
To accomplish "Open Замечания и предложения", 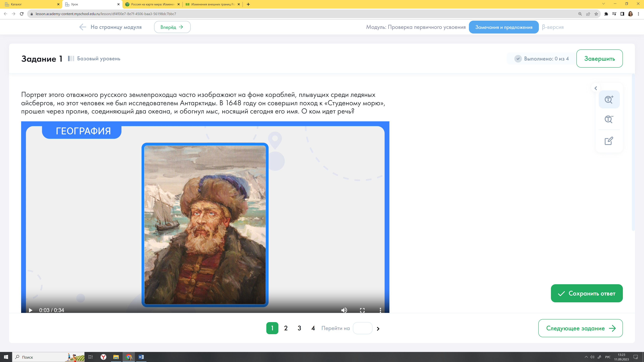I will (x=503, y=27).
